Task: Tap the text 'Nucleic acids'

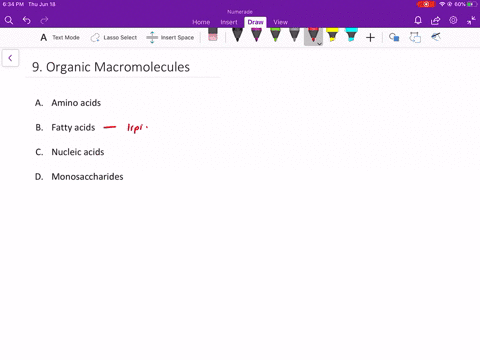Action: [78, 152]
